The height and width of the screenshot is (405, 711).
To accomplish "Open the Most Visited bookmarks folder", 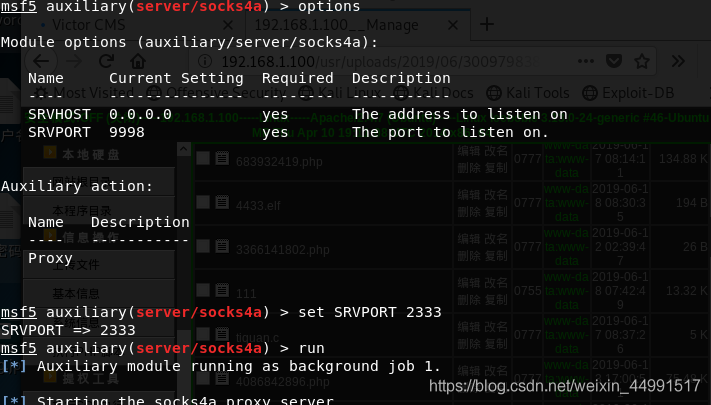I will click(85, 93).
